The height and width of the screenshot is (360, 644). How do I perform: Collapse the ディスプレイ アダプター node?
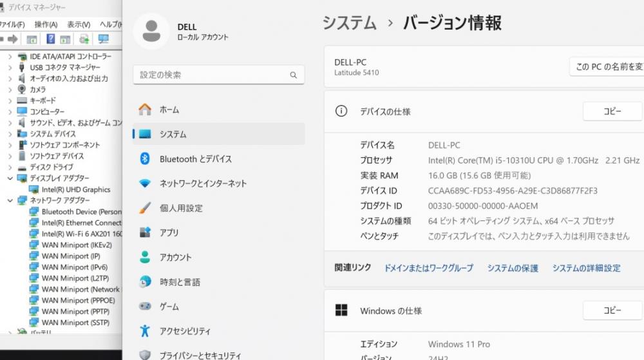coord(10,178)
